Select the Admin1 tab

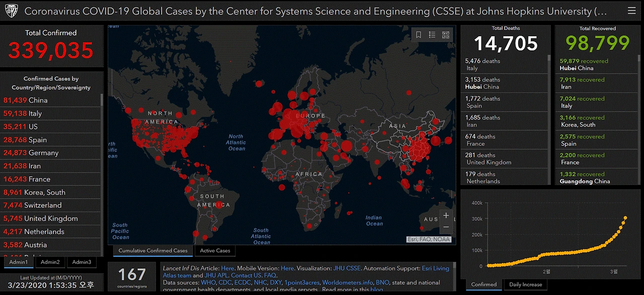pos(19,262)
